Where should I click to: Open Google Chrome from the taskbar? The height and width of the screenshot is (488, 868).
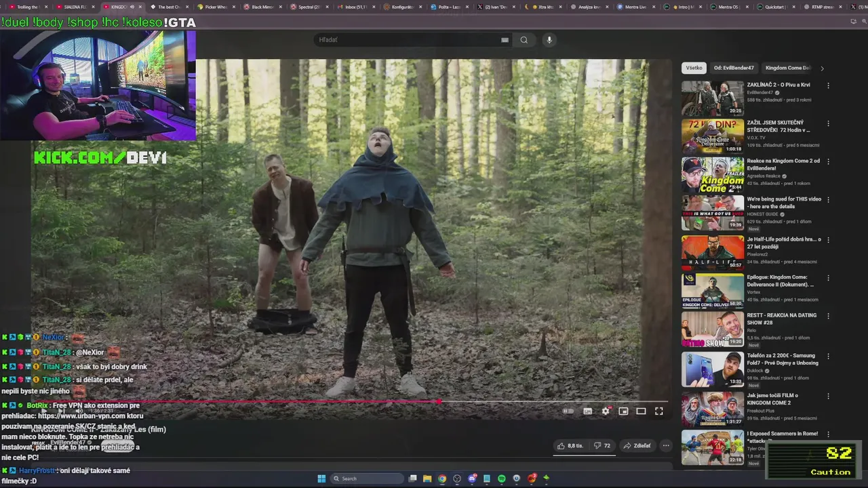click(442, 479)
